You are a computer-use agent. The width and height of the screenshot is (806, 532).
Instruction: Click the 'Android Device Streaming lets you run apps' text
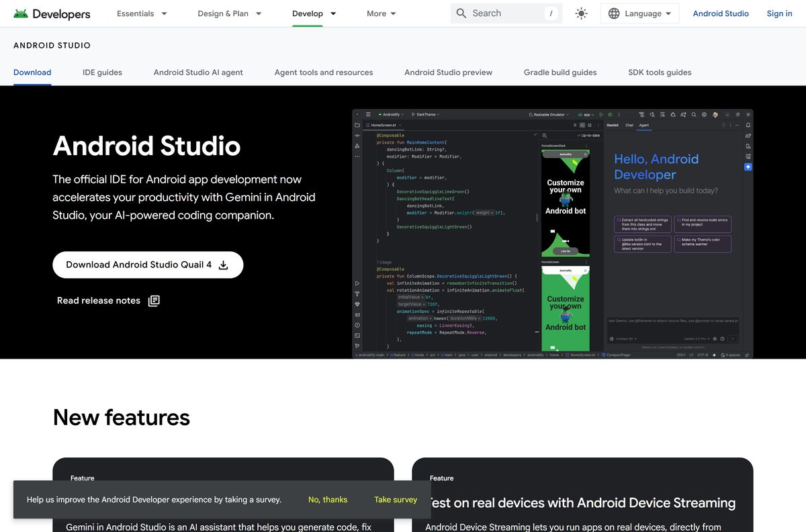coord(573,527)
